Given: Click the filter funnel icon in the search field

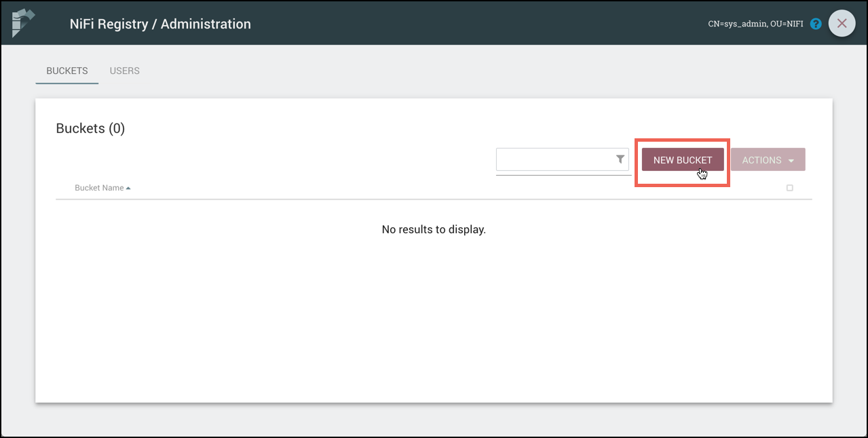Looking at the screenshot, I should point(620,159).
